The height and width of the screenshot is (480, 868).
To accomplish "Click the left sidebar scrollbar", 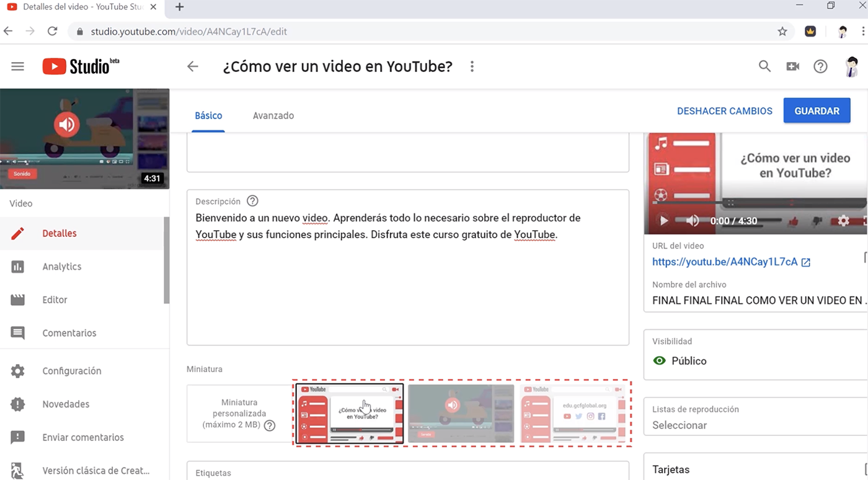I will click(x=166, y=260).
